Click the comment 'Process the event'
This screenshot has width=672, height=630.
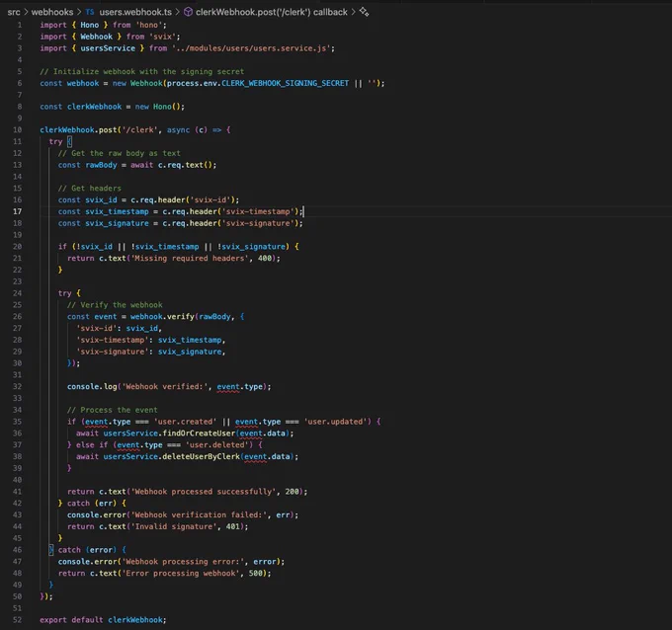(113, 410)
